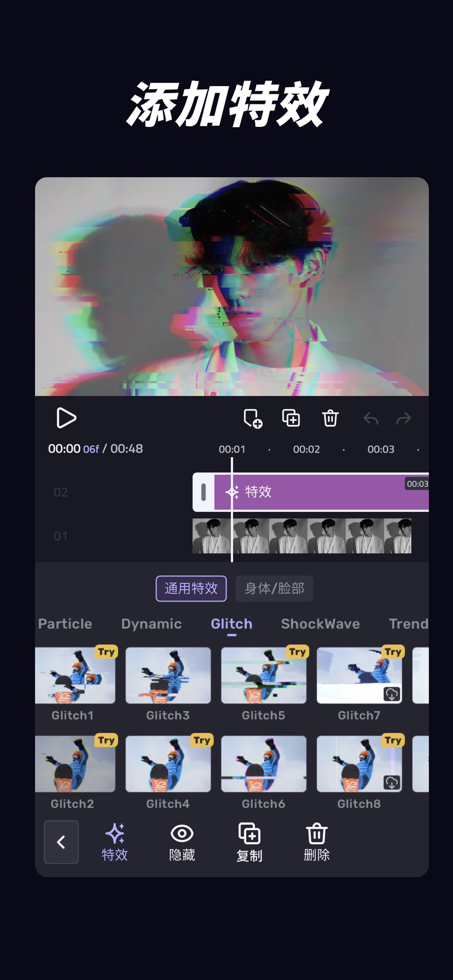Viewport: 453px width, 980px height.
Task: Apply the Glitch1 effect
Action: click(75, 675)
